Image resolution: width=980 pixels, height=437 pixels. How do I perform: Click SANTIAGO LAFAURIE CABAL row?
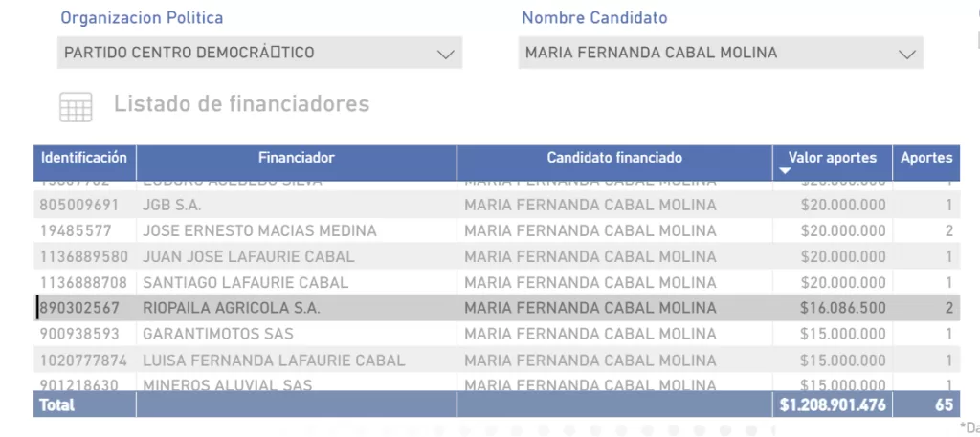point(497,282)
